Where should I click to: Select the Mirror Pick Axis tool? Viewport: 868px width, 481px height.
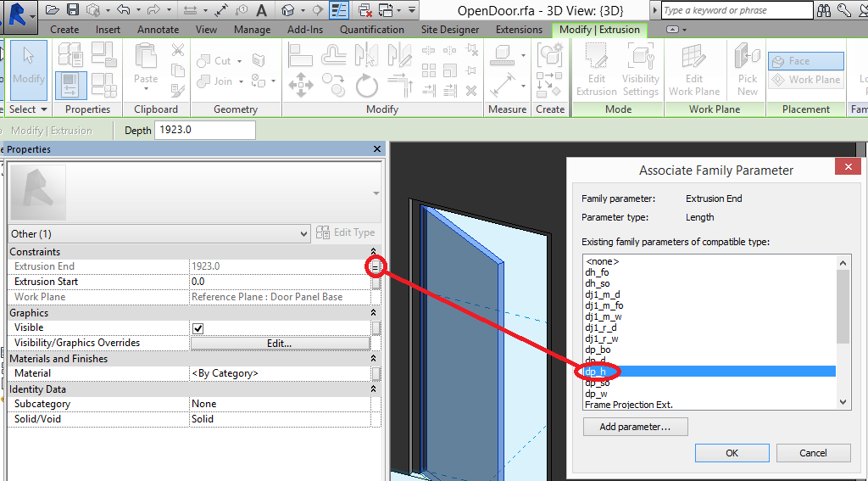tap(366, 54)
